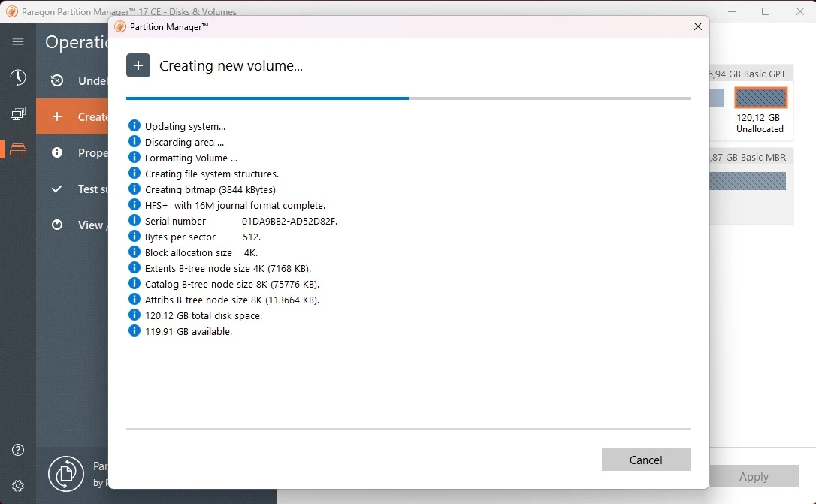This screenshot has height=504, width=816.
Task: Close the Partition Manager dialog
Action: pyautogui.click(x=698, y=26)
